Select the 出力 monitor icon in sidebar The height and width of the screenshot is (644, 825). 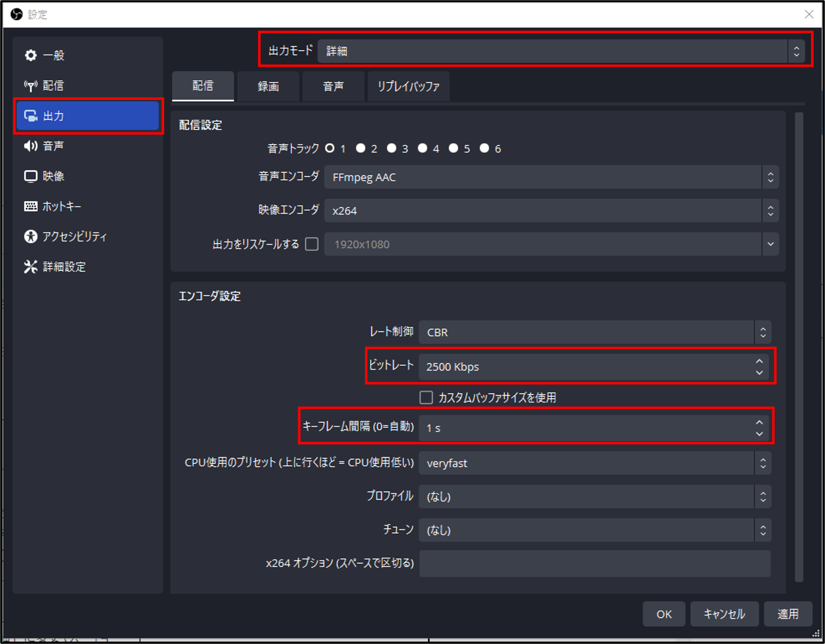coord(31,116)
